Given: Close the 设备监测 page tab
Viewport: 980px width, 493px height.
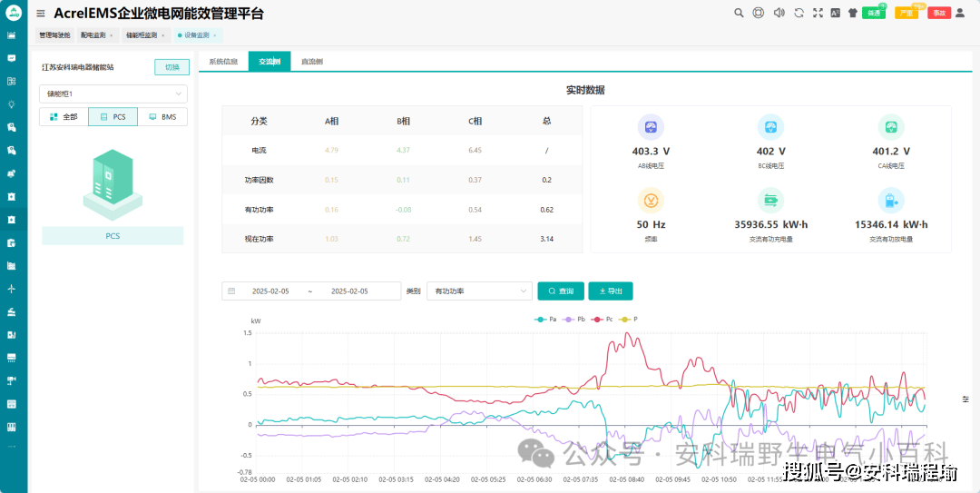Looking at the screenshot, I should pyautogui.click(x=215, y=35).
